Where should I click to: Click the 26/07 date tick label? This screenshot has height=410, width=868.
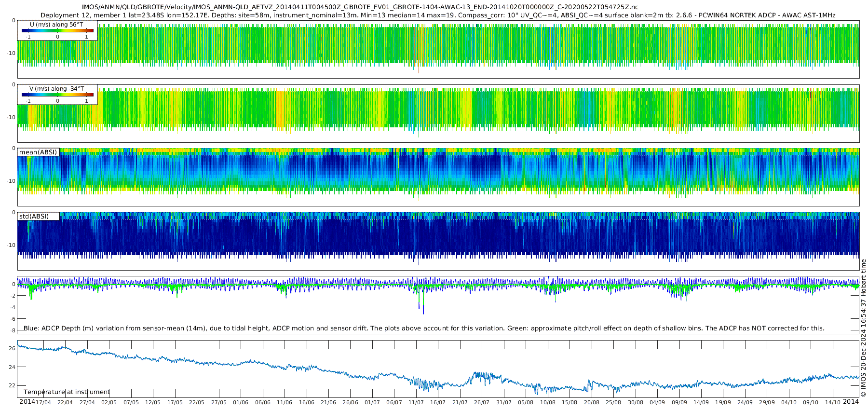(x=481, y=402)
